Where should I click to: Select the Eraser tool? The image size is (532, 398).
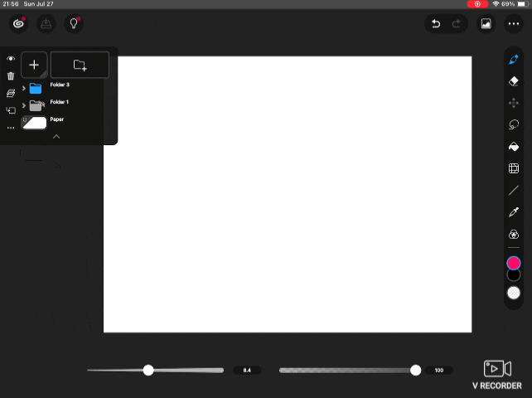514,81
